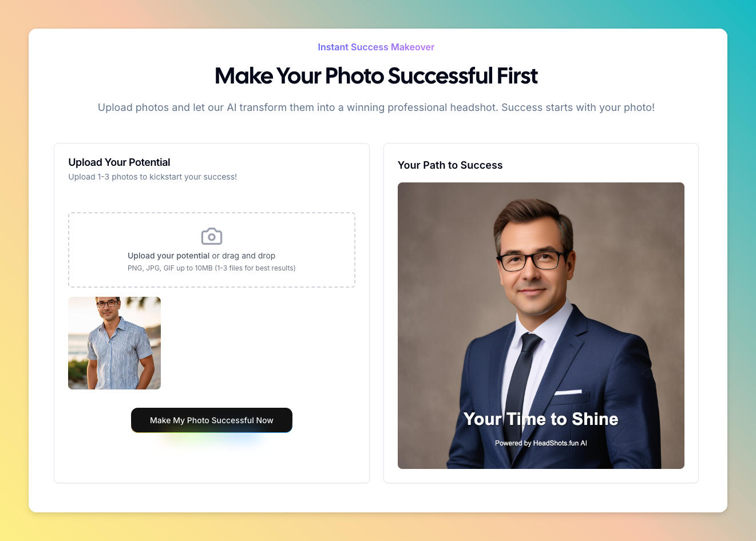Image resolution: width=756 pixels, height=541 pixels.
Task: Open the generated headshot result image
Action: (x=541, y=325)
